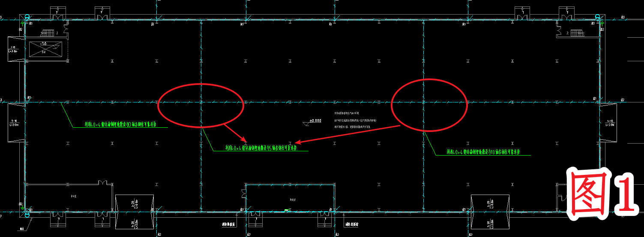Click the staircase symbol in the top-right corner
644x237 pixels.
tap(577, 33)
